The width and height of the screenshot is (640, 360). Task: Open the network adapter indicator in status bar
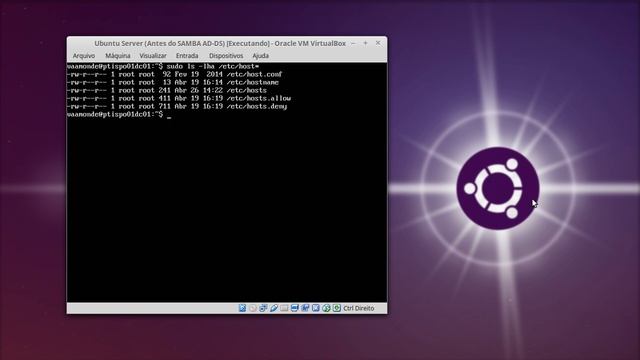[x=263, y=308]
